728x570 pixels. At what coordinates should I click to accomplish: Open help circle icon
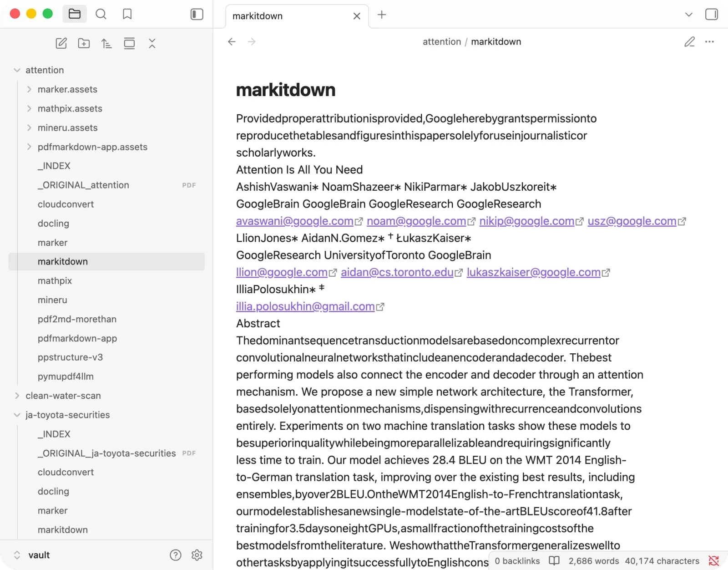point(176,555)
